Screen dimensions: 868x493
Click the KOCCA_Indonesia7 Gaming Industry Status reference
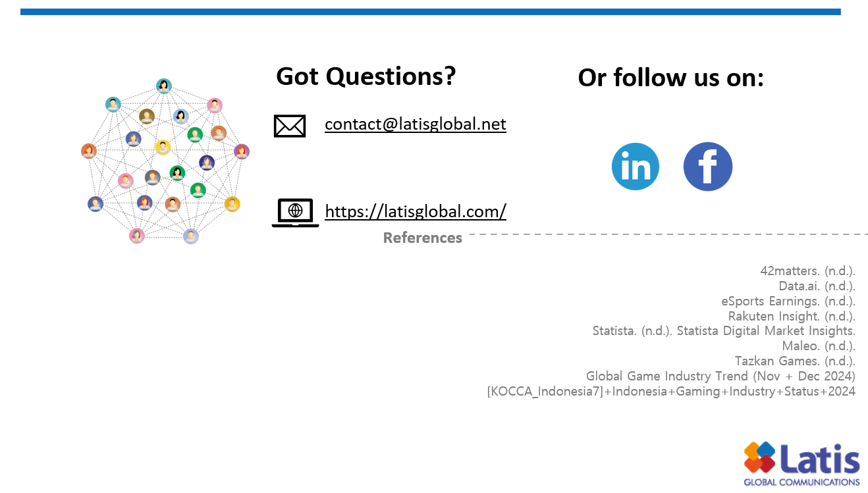pyautogui.click(x=671, y=392)
